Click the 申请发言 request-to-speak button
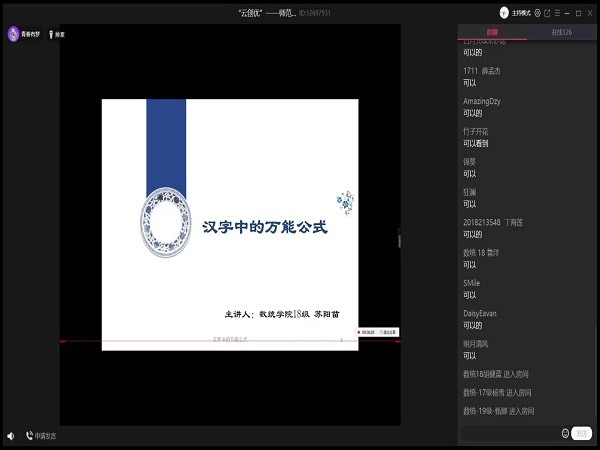This screenshot has width=600, height=450. coord(41,436)
